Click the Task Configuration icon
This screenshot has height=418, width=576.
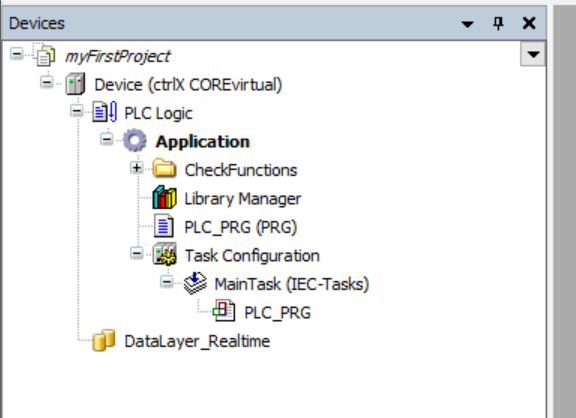pyautogui.click(x=165, y=254)
